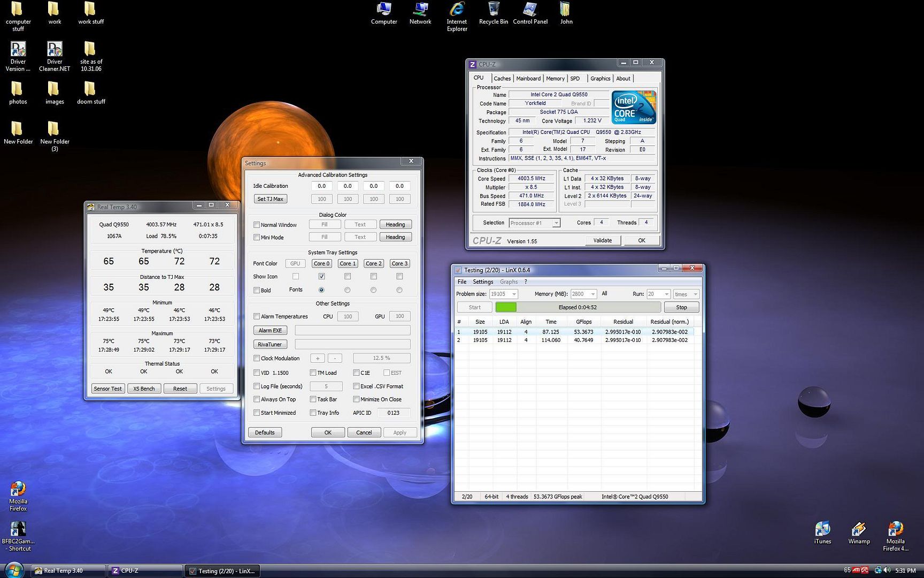
Task: Click Sensor Test in Real Temp
Action: [107, 389]
